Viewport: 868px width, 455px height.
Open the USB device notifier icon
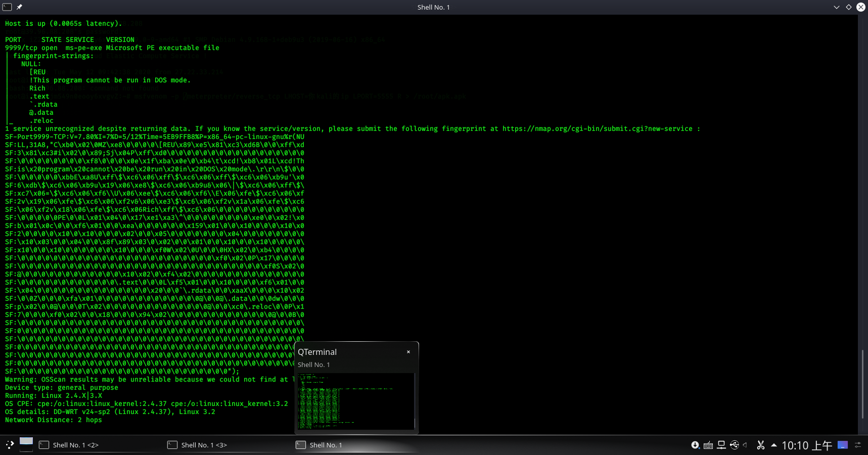click(735, 445)
